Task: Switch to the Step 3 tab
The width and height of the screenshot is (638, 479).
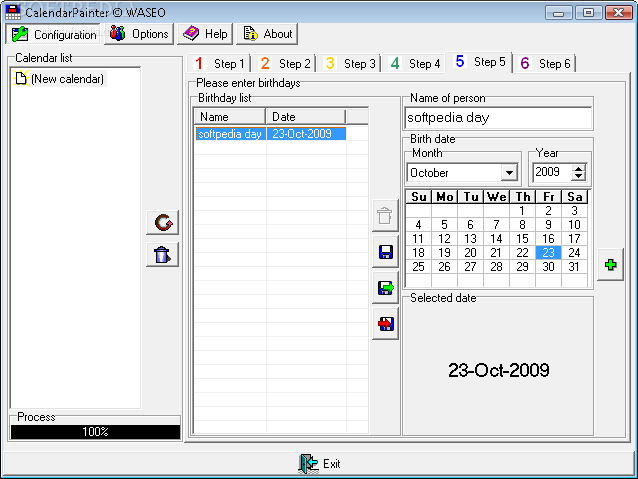Action: (x=349, y=63)
